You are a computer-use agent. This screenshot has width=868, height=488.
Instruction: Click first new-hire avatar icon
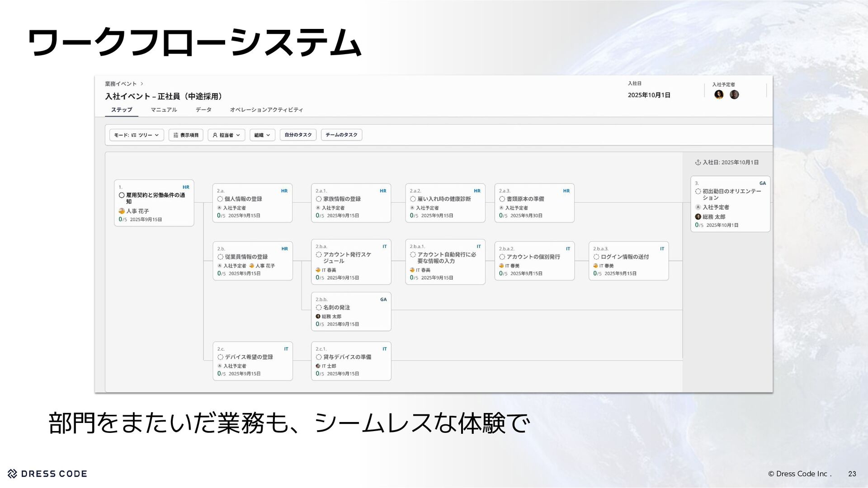point(719,94)
